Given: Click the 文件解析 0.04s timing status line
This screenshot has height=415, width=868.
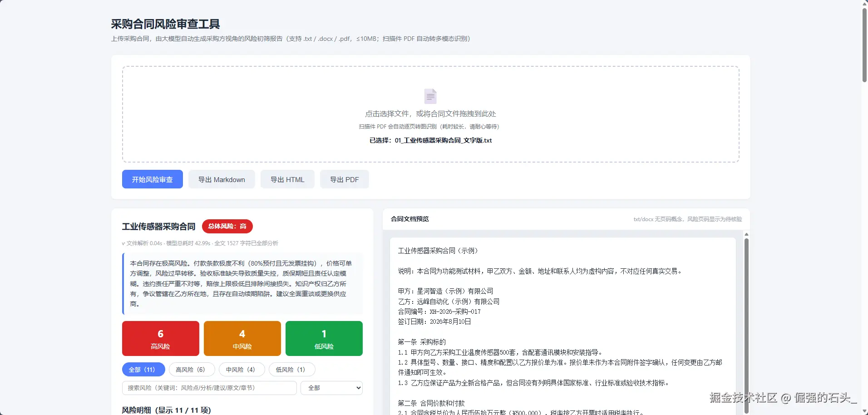Looking at the screenshot, I should click(x=200, y=243).
